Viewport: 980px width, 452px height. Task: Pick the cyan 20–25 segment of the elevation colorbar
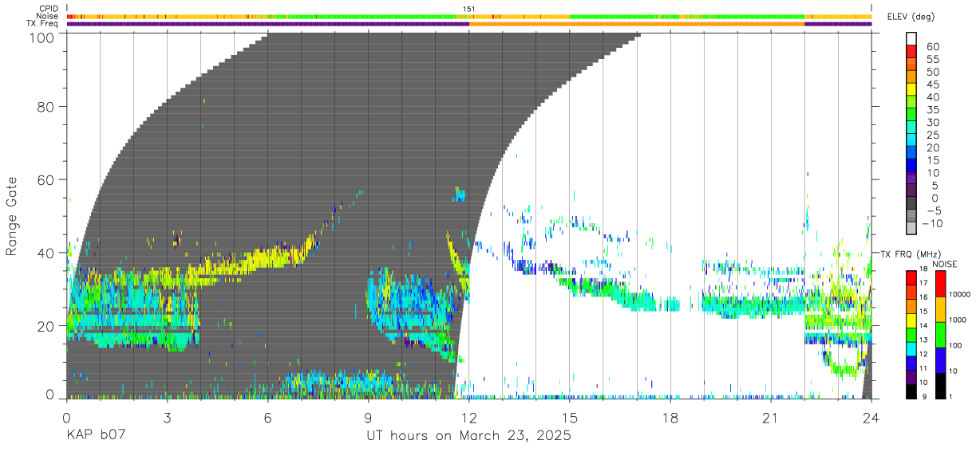tap(912, 141)
